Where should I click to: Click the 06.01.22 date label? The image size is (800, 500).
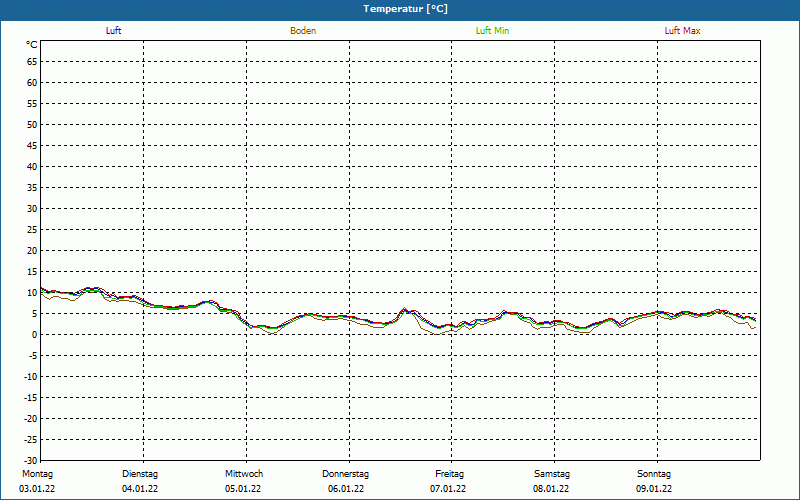pyautogui.click(x=346, y=489)
